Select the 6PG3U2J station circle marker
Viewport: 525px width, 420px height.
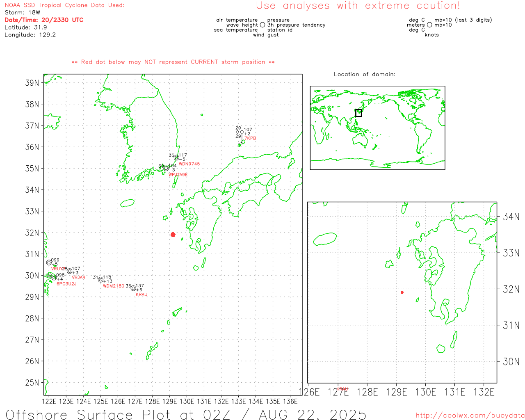pos(54,278)
